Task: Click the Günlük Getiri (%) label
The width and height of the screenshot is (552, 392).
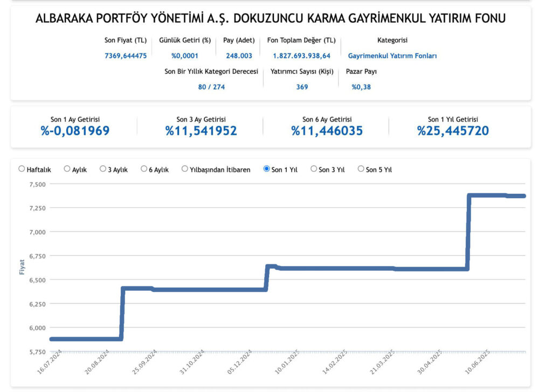Action: click(x=185, y=40)
